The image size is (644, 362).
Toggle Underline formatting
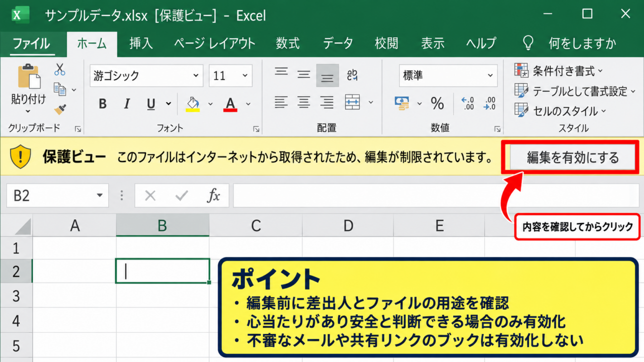click(x=151, y=104)
